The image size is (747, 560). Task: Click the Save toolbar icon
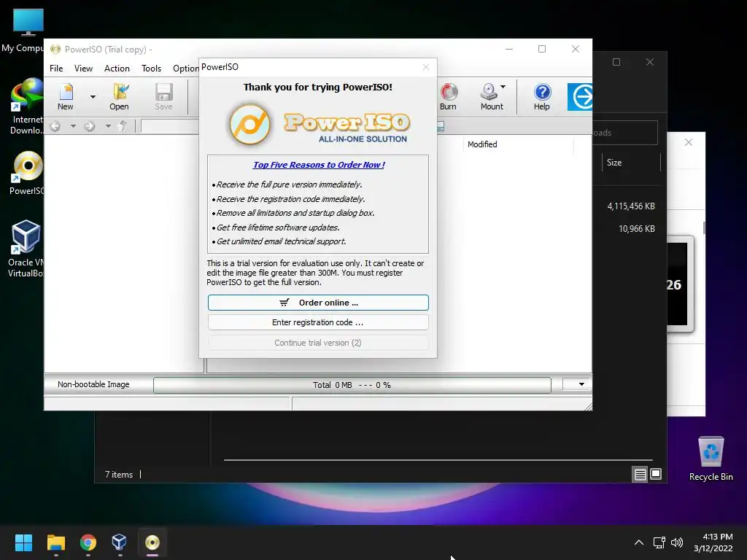[163, 97]
